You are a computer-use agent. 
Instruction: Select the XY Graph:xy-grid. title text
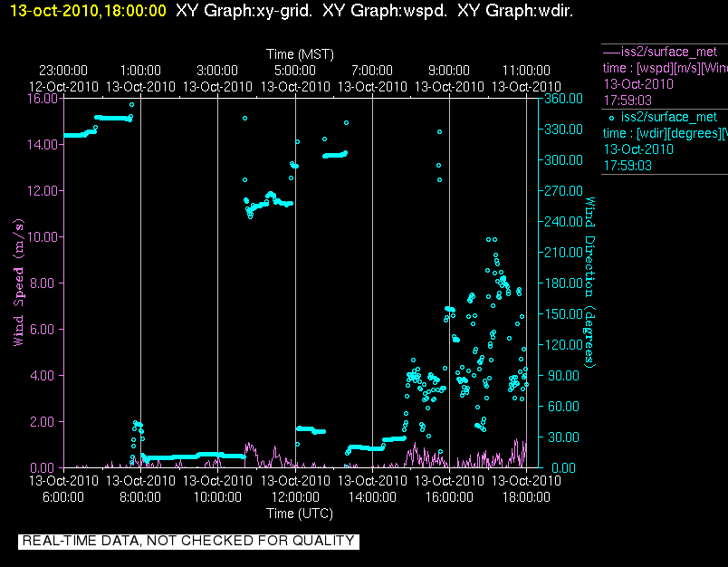point(244,11)
